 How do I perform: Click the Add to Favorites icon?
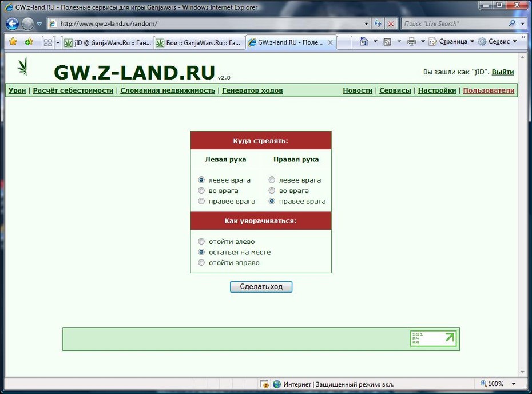point(29,42)
